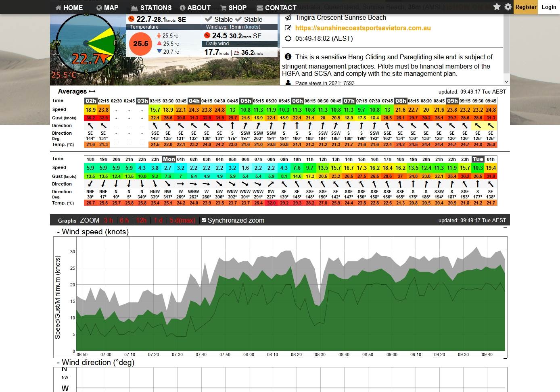Click the scroll-down arrow in info panel
560x392 pixels.
506,81
